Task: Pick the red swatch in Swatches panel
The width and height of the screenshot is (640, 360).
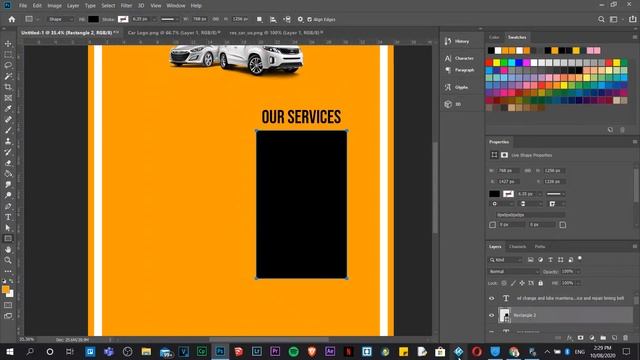Action: [x=489, y=62]
